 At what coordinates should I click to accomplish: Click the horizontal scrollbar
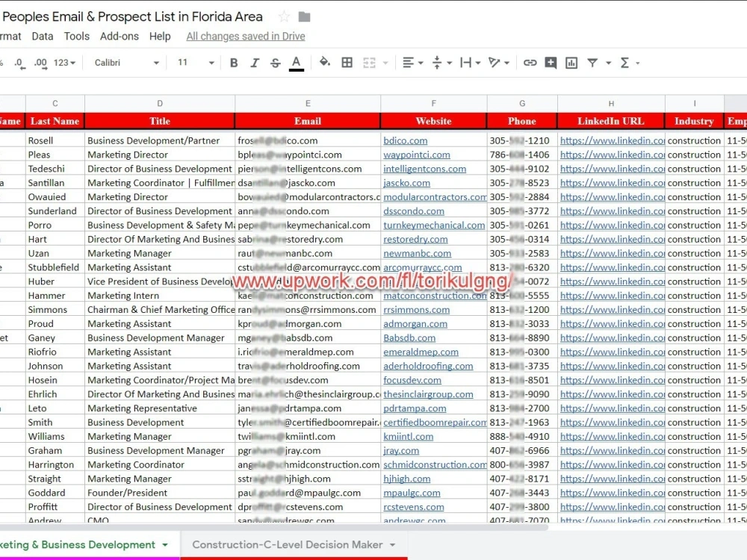274,526
